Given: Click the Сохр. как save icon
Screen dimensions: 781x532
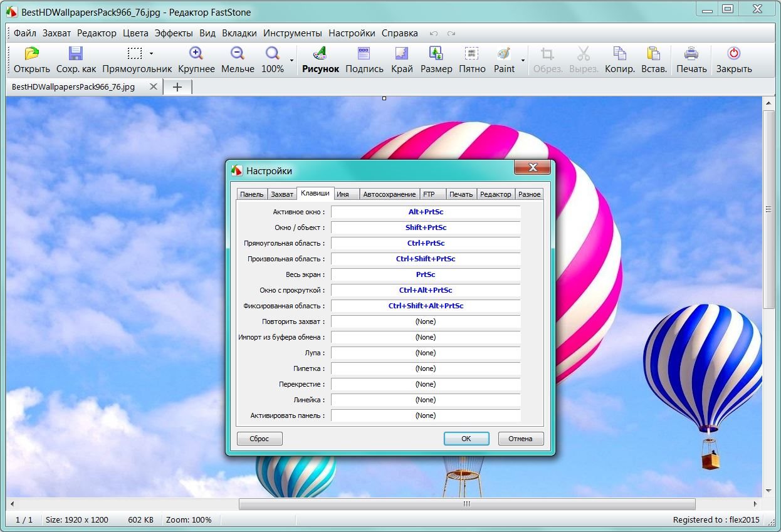Looking at the screenshot, I should (x=76, y=54).
